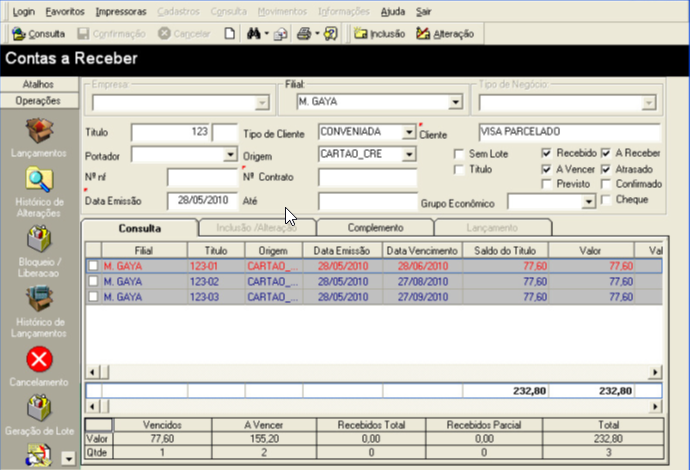Image resolution: width=690 pixels, height=470 pixels.
Task: Select the cell with date 27/09/2010
Action: 422,297
